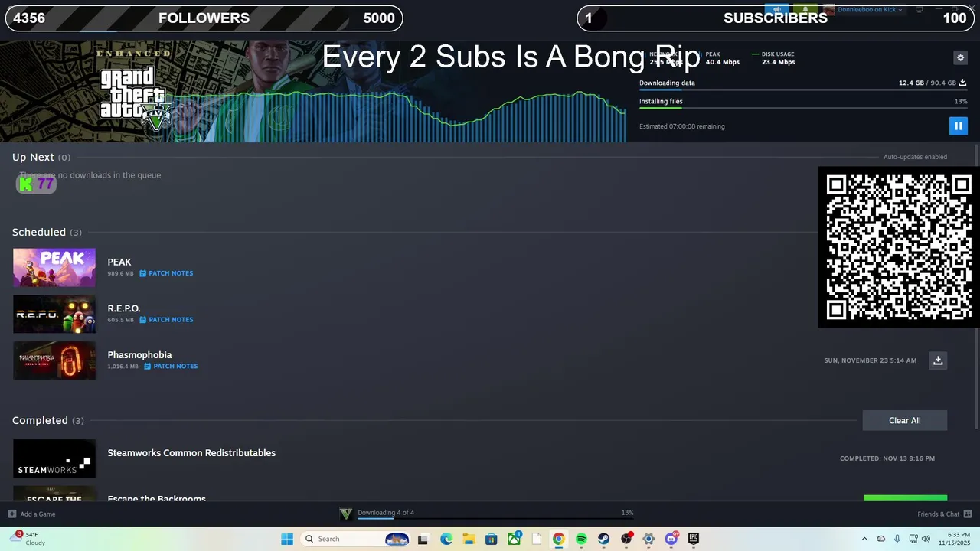Click Steamworks Common Redistributables entry name

(191, 453)
